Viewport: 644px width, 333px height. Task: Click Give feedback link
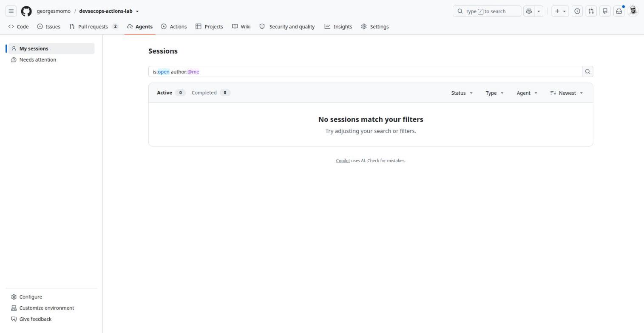pyautogui.click(x=51, y=319)
